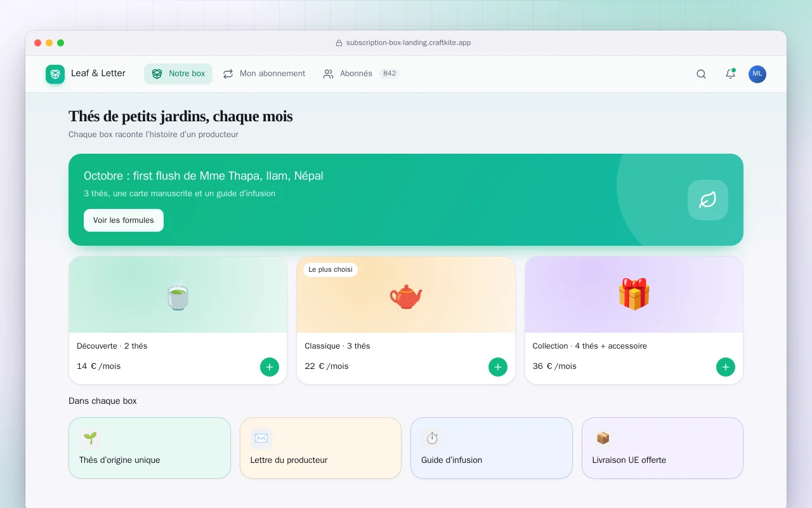Click the seedling icon on Thés d'origine unique
Image resolution: width=812 pixels, height=508 pixels.
(90, 438)
